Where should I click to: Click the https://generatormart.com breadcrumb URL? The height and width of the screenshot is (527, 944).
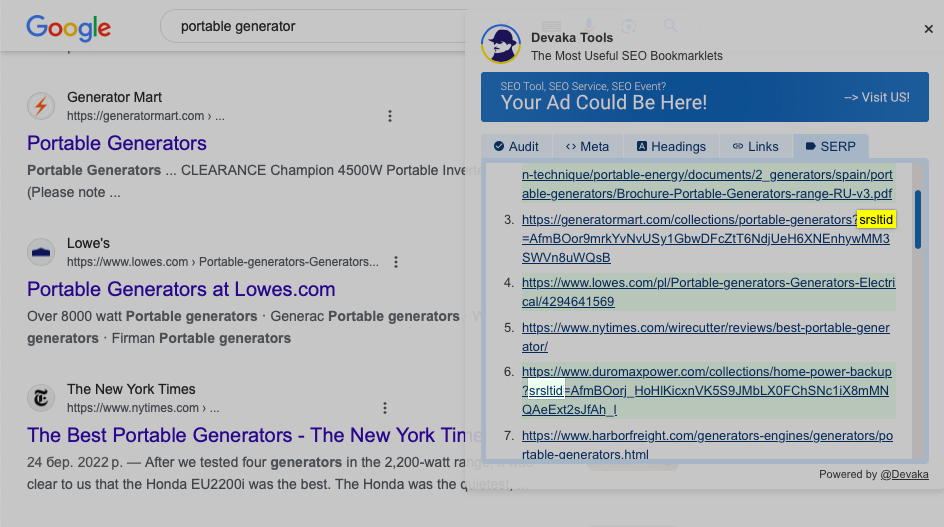point(146,116)
